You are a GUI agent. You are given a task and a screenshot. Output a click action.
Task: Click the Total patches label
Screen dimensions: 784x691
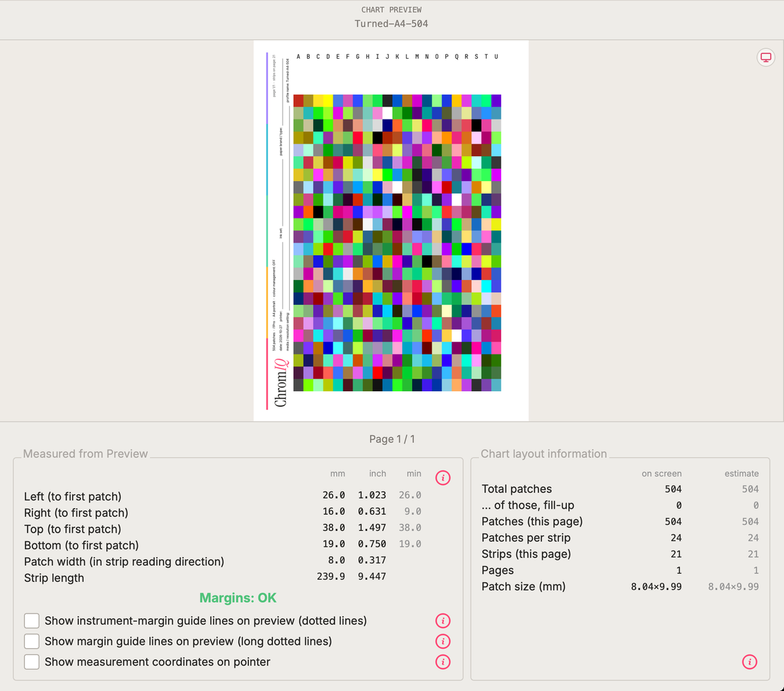[516, 489]
